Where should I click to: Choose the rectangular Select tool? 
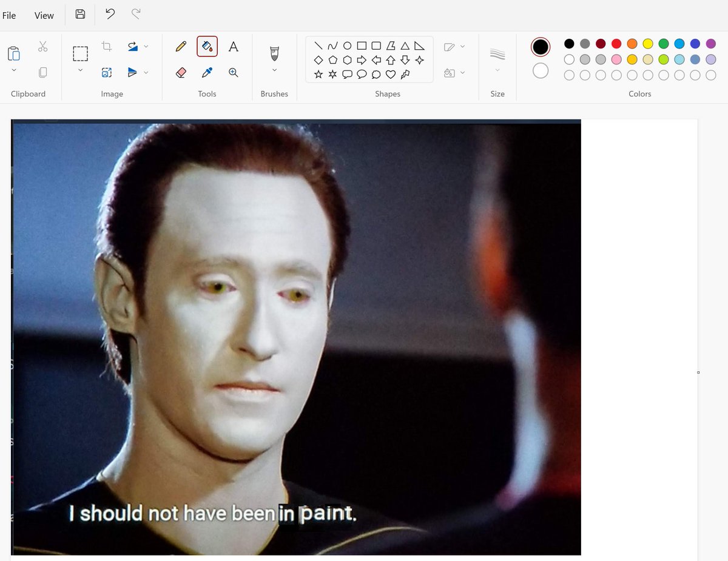(80, 53)
